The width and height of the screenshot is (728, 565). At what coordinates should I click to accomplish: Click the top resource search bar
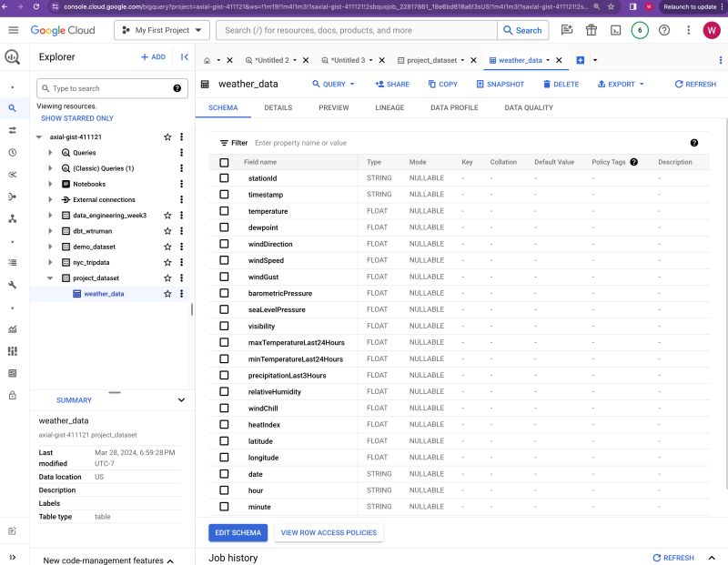coord(357,30)
